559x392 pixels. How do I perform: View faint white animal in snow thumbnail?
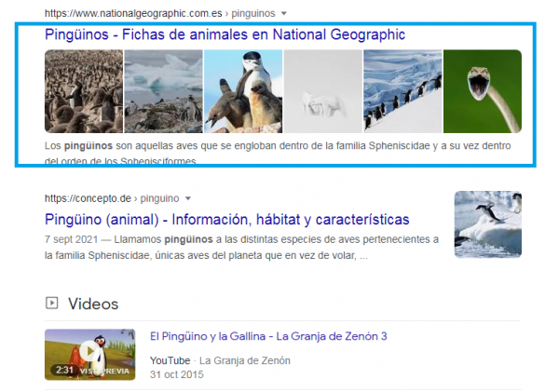[x=323, y=91]
